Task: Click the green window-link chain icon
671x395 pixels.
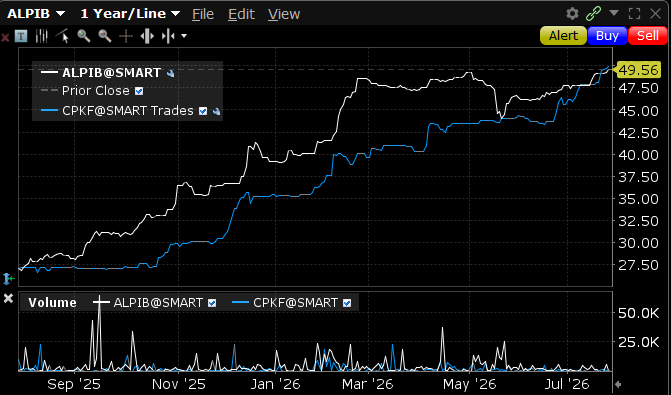Action: [x=594, y=14]
